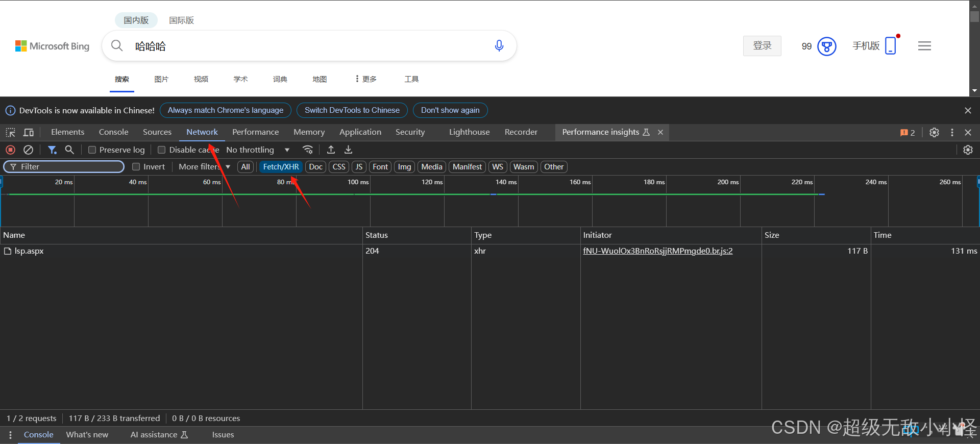Screen dimensions: 980x444
Task: Expand the More filters dropdown
Action: 204,166
